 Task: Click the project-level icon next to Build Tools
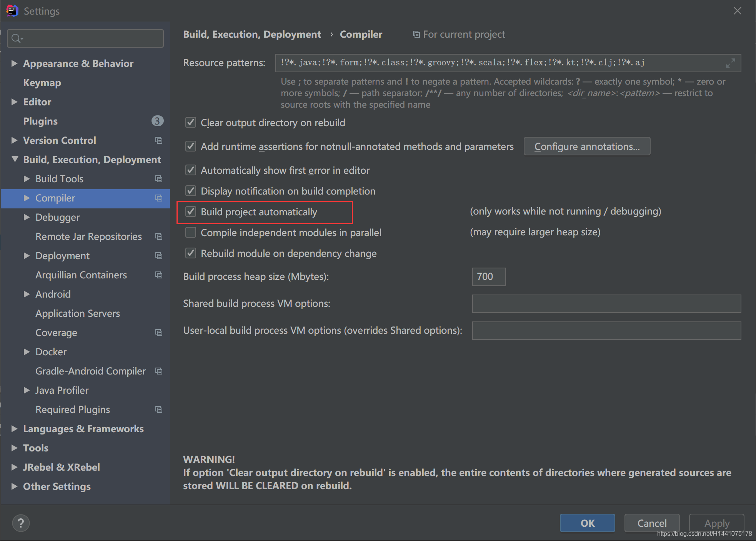[158, 179]
